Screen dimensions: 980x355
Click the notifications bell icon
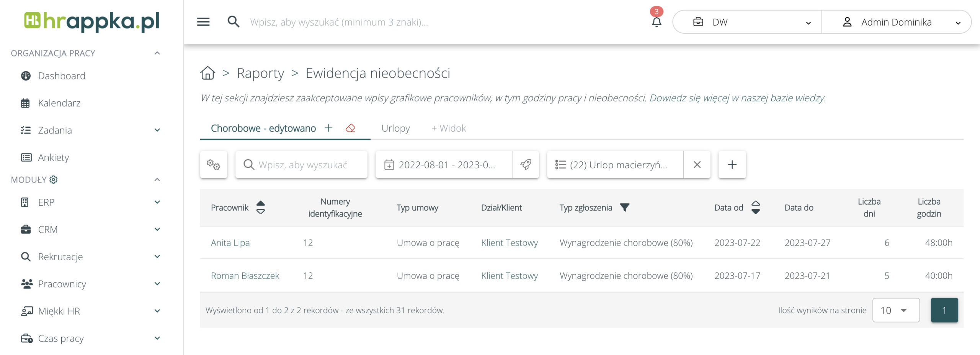pyautogui.click(x=656, y=22)
